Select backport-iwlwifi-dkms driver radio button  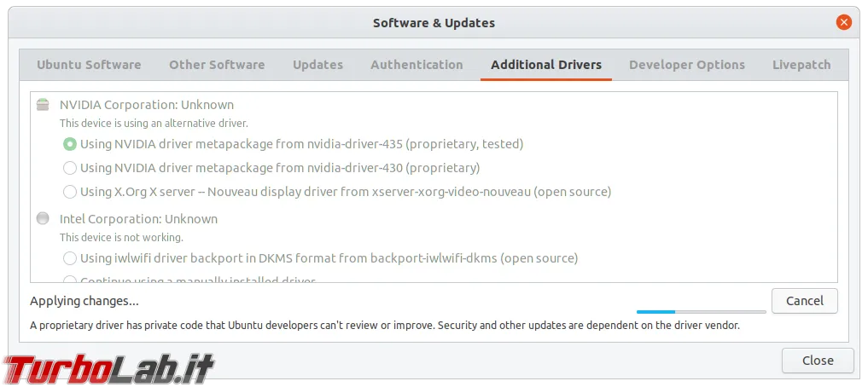(70, 258)
